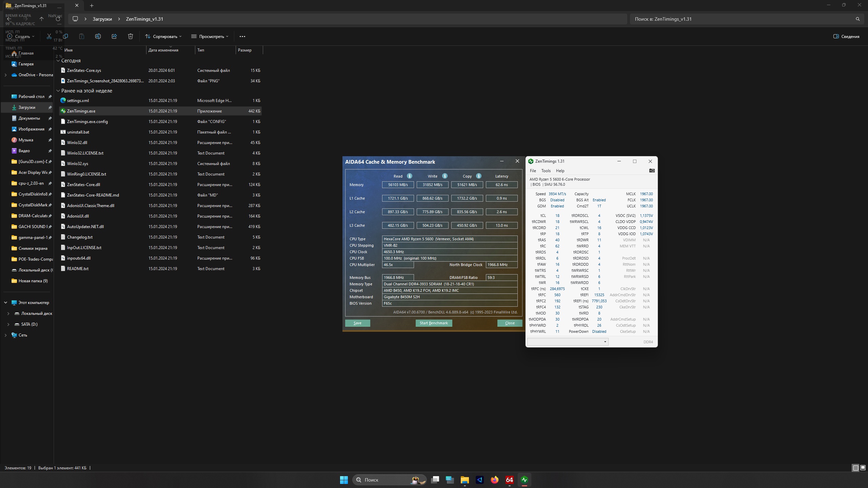The width and height of the screenshot is (868, 488).
Task: Click the Save button in AIDA64
Action: tap(357, 323)
